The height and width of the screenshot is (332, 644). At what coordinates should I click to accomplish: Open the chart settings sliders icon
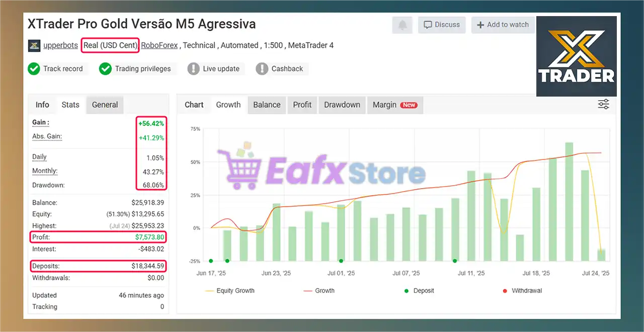click(x=603, y=104)
